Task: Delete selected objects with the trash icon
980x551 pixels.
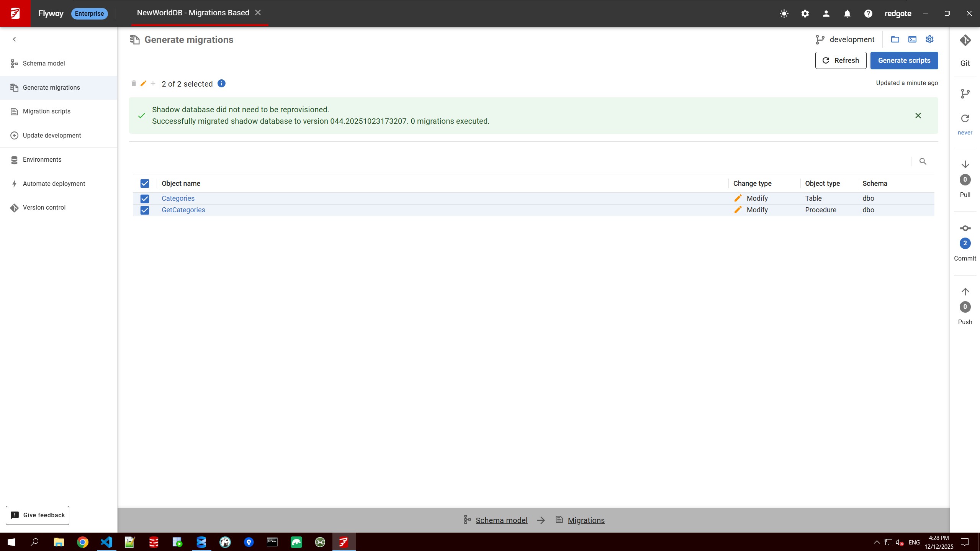Action: point(134,84)
